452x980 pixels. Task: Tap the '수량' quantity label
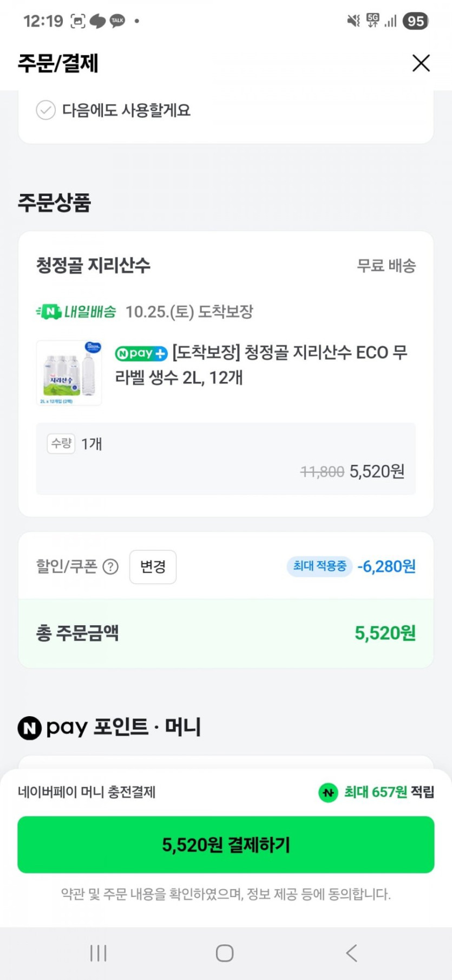coord(61,444)
